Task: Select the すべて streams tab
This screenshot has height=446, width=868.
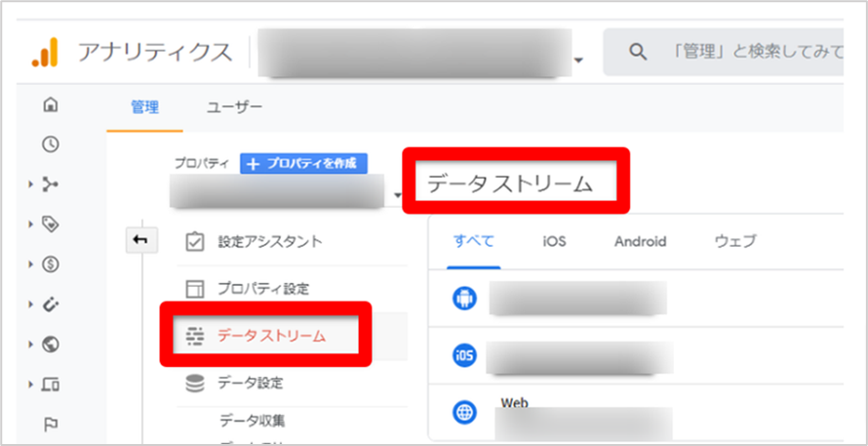Action: (x=474, y=242)
